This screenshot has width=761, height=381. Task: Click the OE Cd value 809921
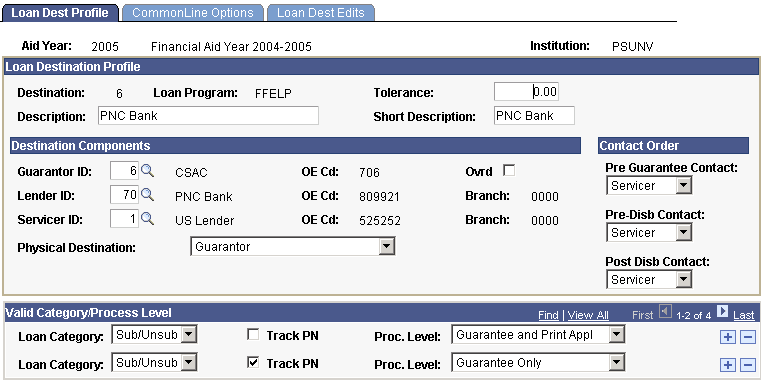pos(380,197)
